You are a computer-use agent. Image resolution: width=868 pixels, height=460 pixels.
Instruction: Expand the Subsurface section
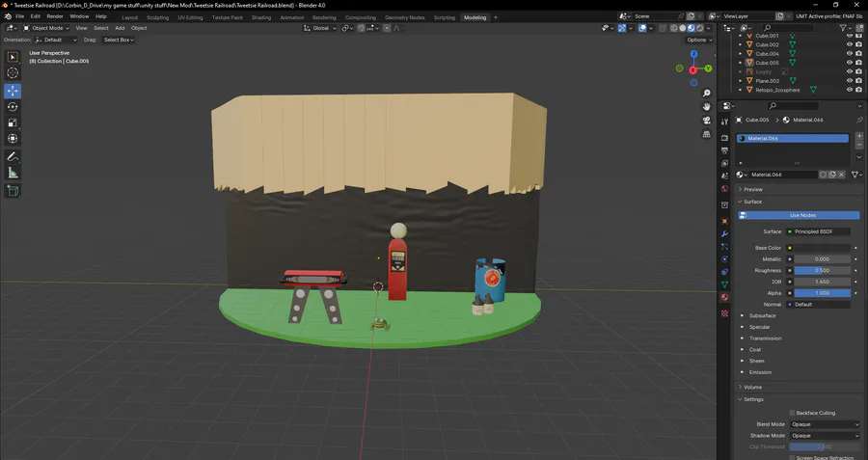(x=762, y=315)
